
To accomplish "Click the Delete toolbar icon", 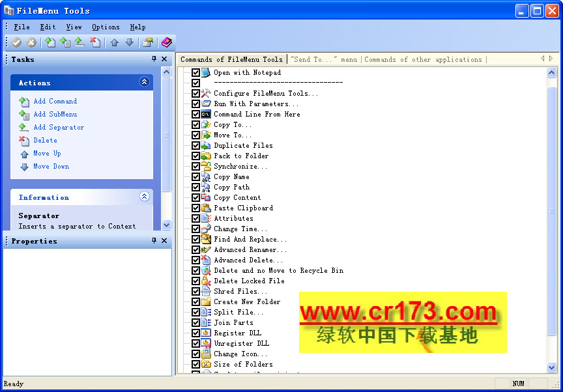I will [x=95, y=43].
